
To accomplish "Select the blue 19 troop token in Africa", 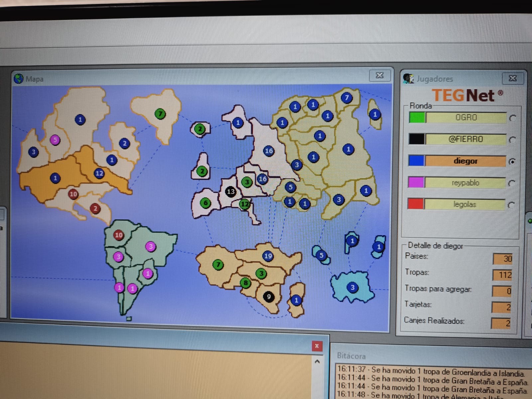I will 268,256.
